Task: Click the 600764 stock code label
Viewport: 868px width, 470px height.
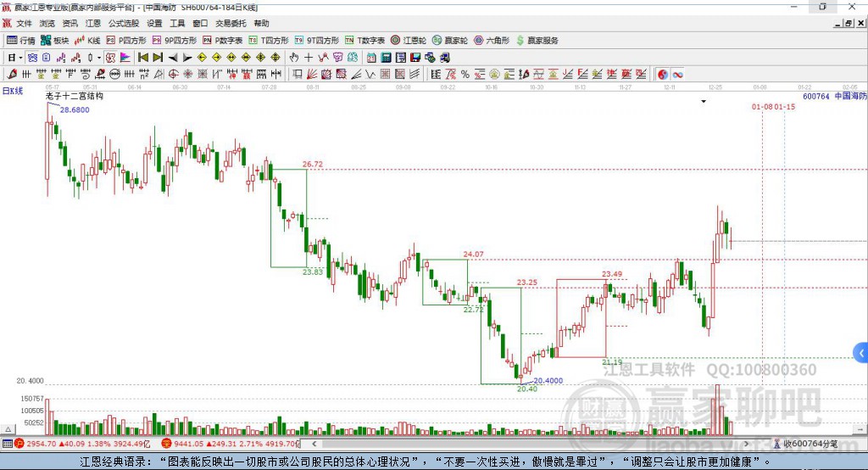Action: tap(816, 96)
